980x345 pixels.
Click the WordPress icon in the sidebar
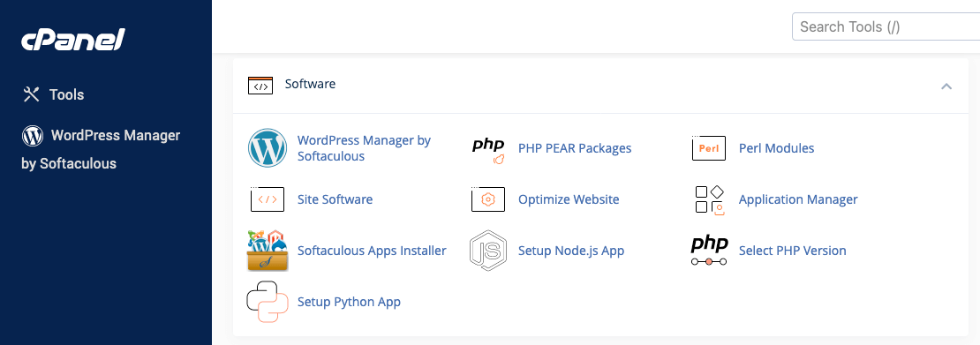(33, 135)
